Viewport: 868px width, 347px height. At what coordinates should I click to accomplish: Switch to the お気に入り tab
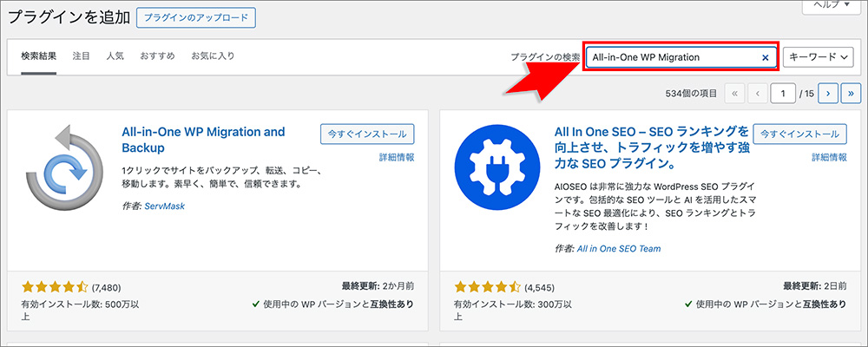(214, 56)
